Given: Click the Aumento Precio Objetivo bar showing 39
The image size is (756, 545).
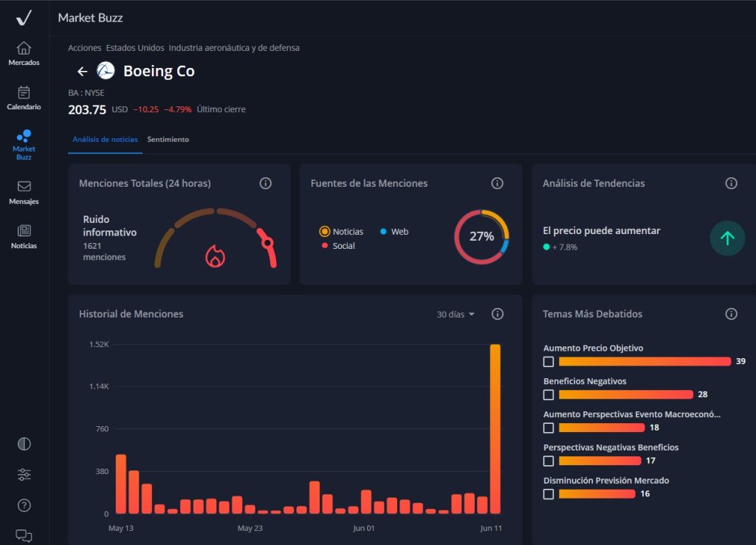Looking at the screenshot, I should coord(645,362).
